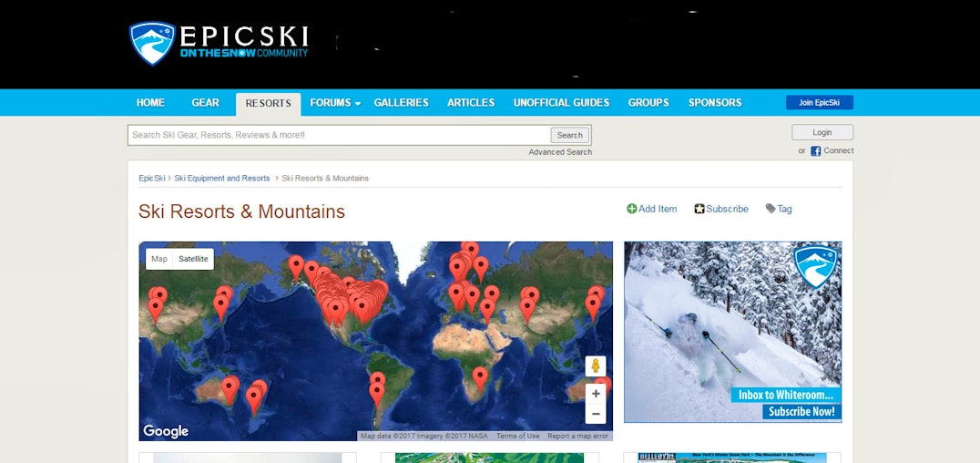Click Report a map error link
This screenshot has height=463, width=980.
click(577, 436)
